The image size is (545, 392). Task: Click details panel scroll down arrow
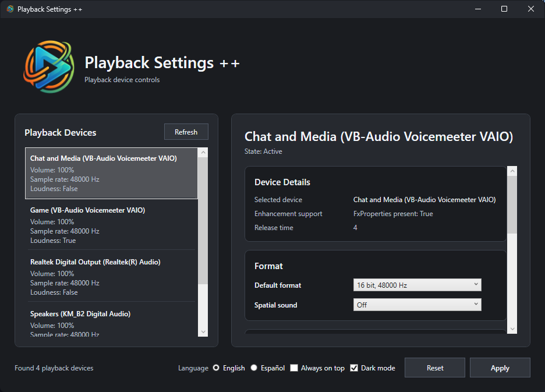coord(512,329)
